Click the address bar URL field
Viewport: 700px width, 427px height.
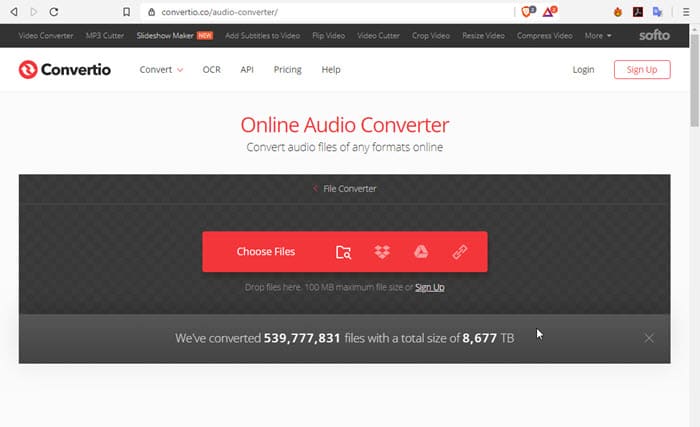pyautogui.click(x=328, y=12)
